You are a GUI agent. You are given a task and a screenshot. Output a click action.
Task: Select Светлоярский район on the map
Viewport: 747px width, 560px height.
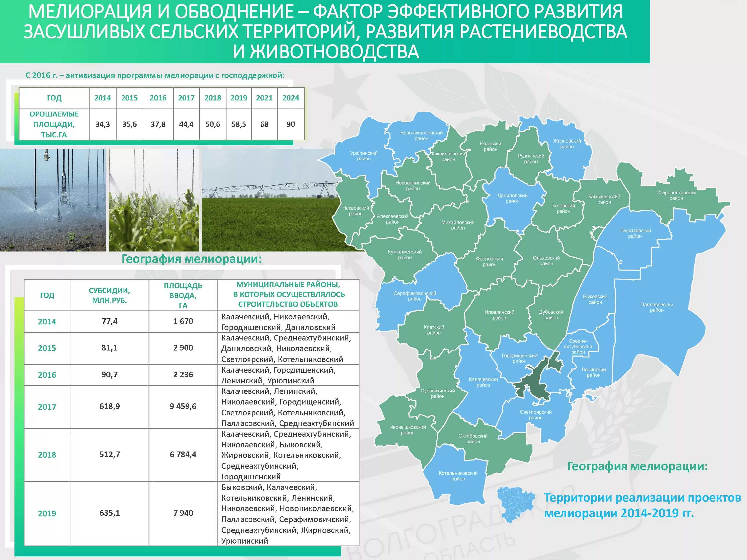click(536, 414)
